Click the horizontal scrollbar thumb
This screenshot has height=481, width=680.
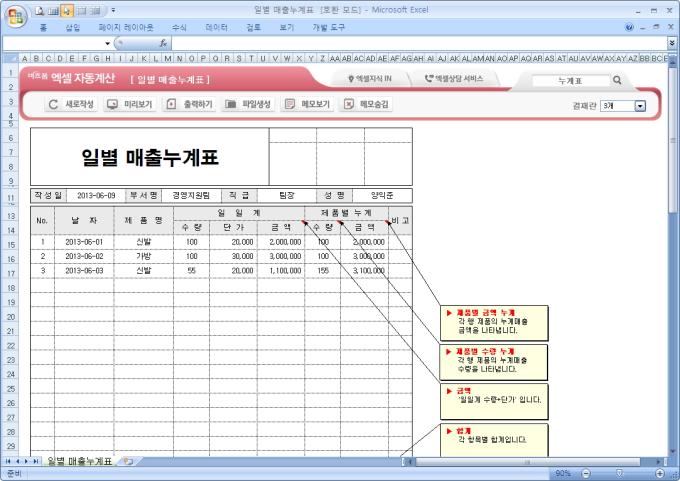[528, 462]
